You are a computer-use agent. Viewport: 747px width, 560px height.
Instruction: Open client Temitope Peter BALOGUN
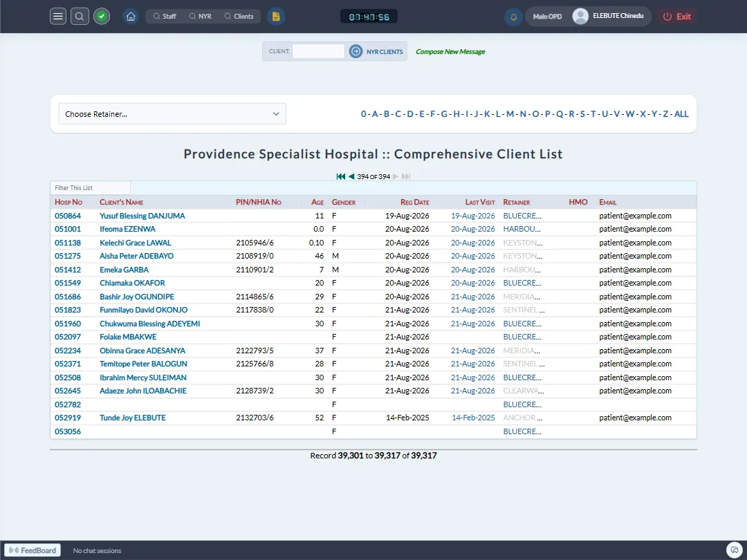143,364
